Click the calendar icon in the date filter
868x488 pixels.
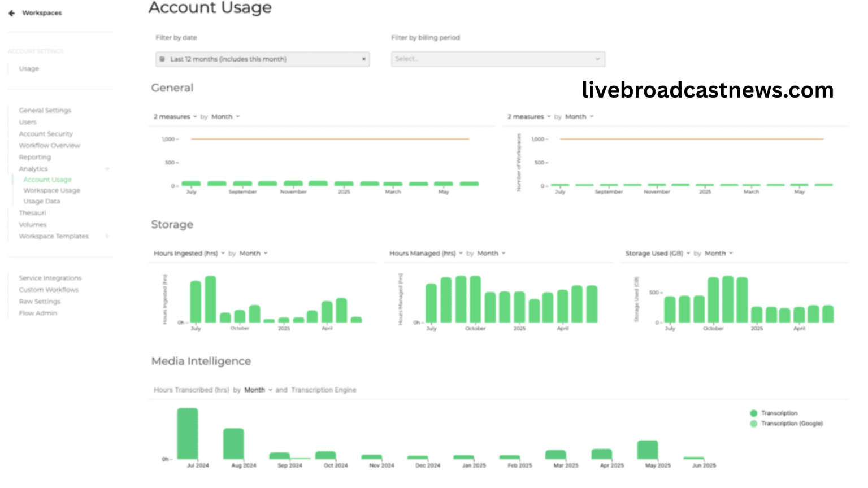pyautogui.click(x=163, y=59)
